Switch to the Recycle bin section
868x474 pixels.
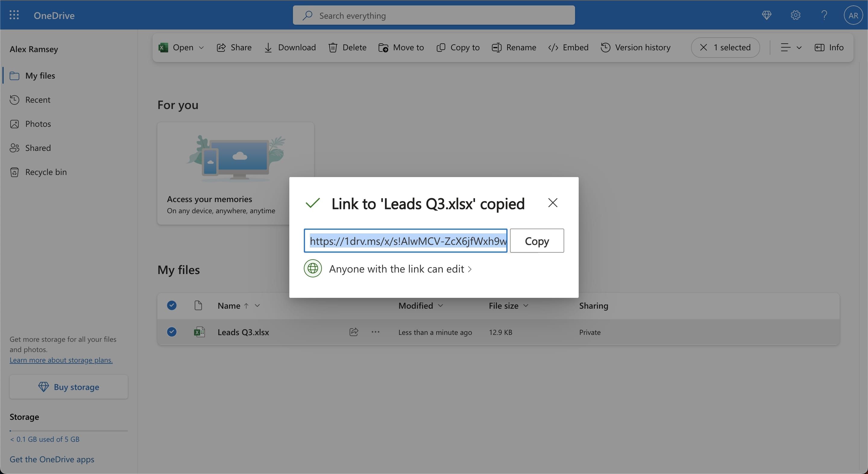[46, 172]
